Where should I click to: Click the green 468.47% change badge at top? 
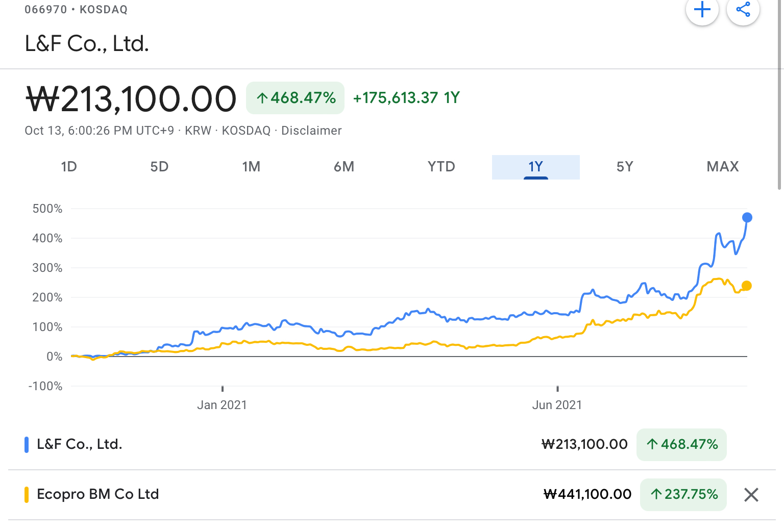(296, 98)
